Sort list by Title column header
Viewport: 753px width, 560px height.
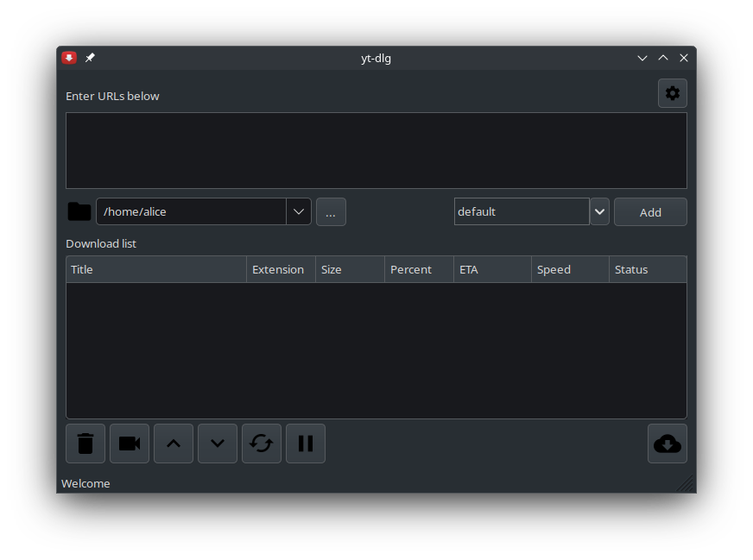(156, 269)
